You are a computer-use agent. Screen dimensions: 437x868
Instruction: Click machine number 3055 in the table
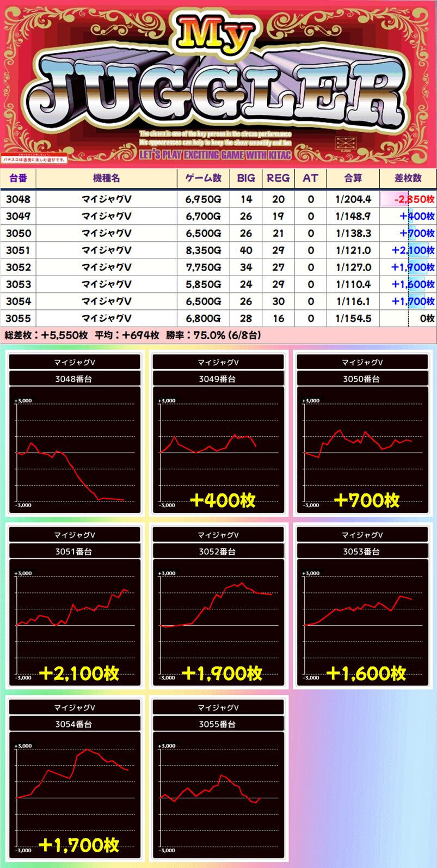pyautogui.click(x=19, y=319)
